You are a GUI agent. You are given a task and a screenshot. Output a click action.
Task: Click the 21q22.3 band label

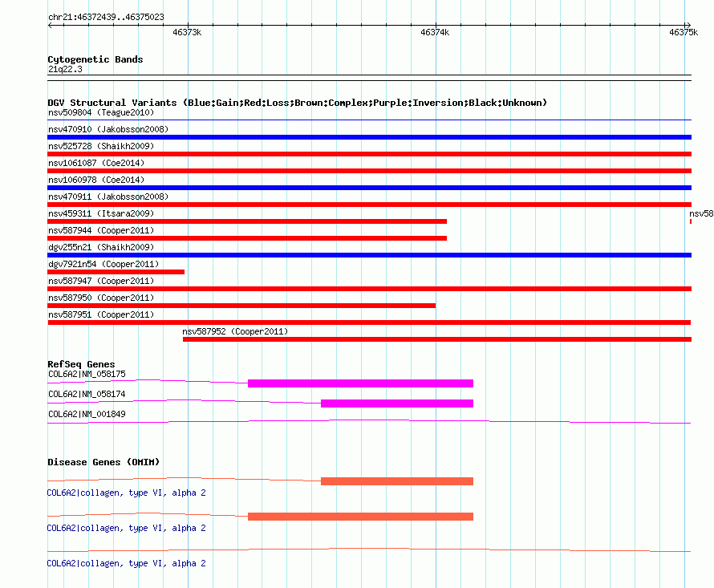coord(65,69)
